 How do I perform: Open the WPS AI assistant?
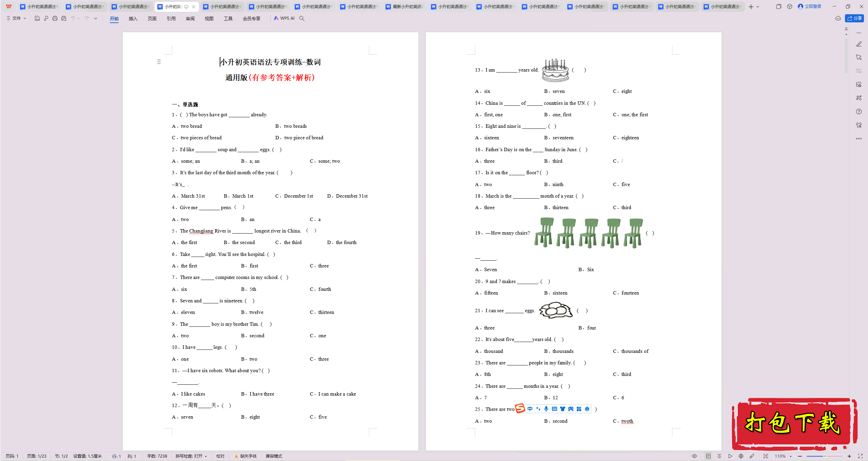tap(284, 18)
